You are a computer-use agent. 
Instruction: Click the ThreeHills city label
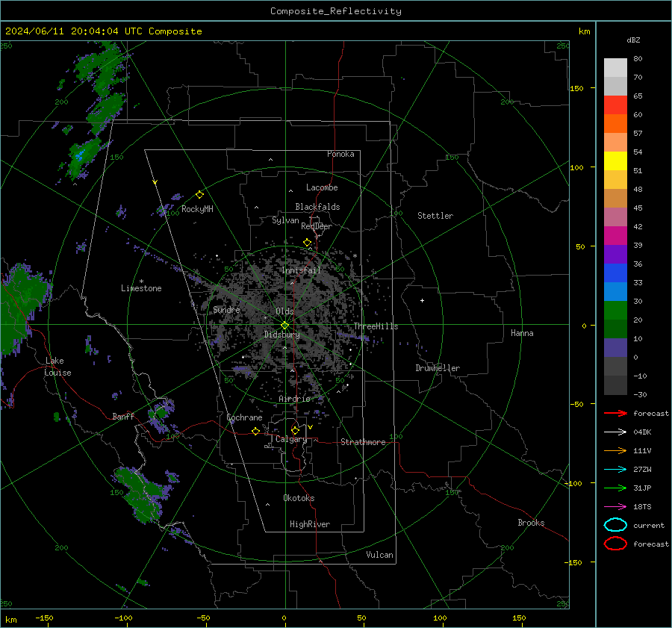pos(376,326)
